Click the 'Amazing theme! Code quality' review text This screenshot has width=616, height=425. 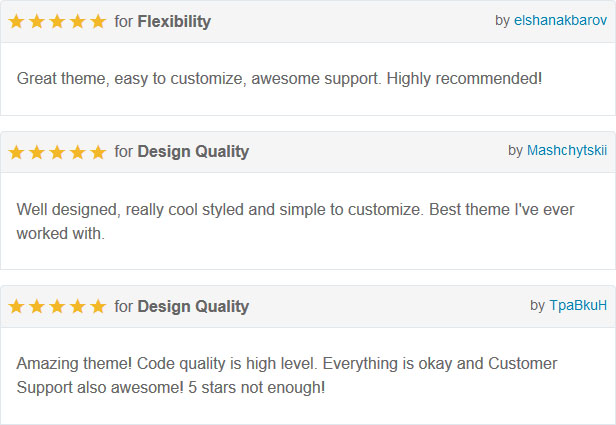287,375
